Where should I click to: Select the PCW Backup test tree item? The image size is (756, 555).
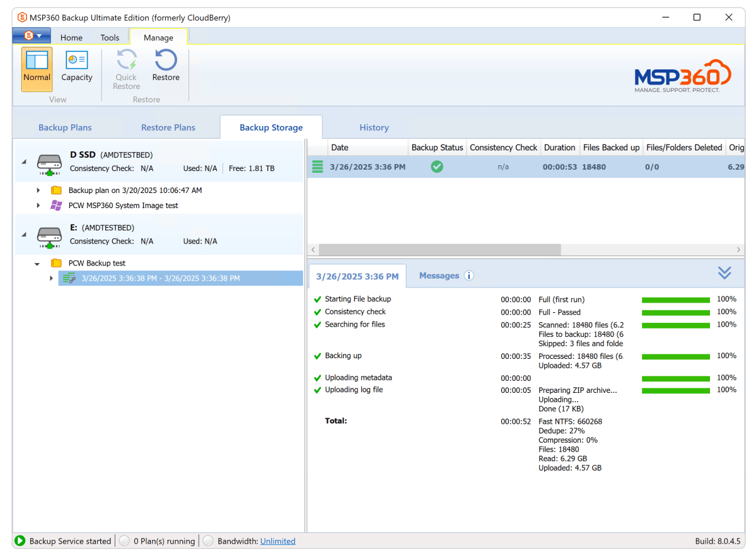[x=96, y=263]
